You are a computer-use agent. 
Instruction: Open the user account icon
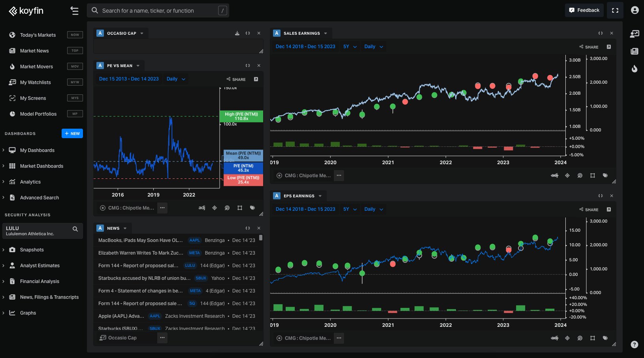(635, 10)
